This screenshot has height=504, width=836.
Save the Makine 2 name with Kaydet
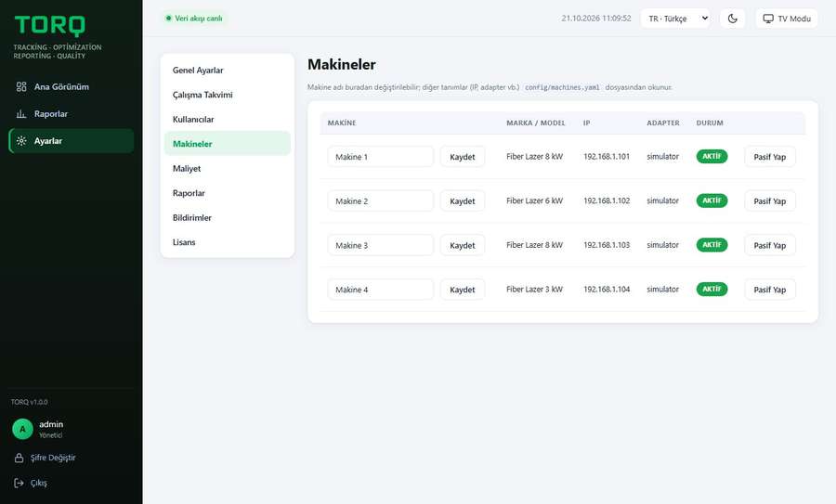pyautogui.click(x=463, y=200)
